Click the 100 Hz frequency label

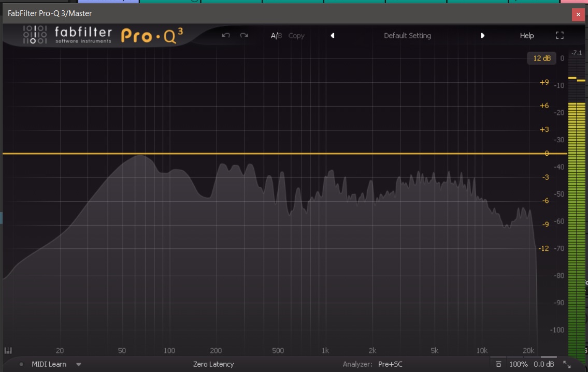click(x=169, y=351)
